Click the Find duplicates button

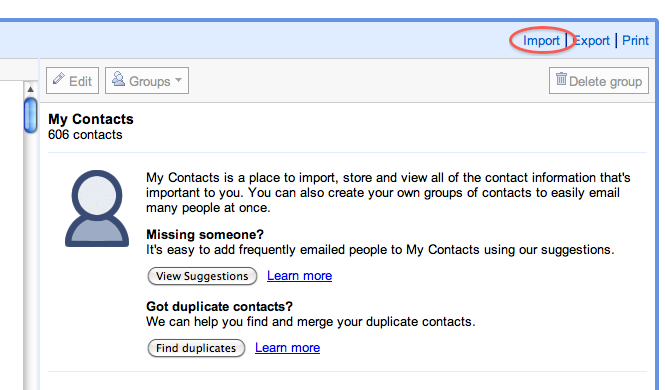click(196, 348)
